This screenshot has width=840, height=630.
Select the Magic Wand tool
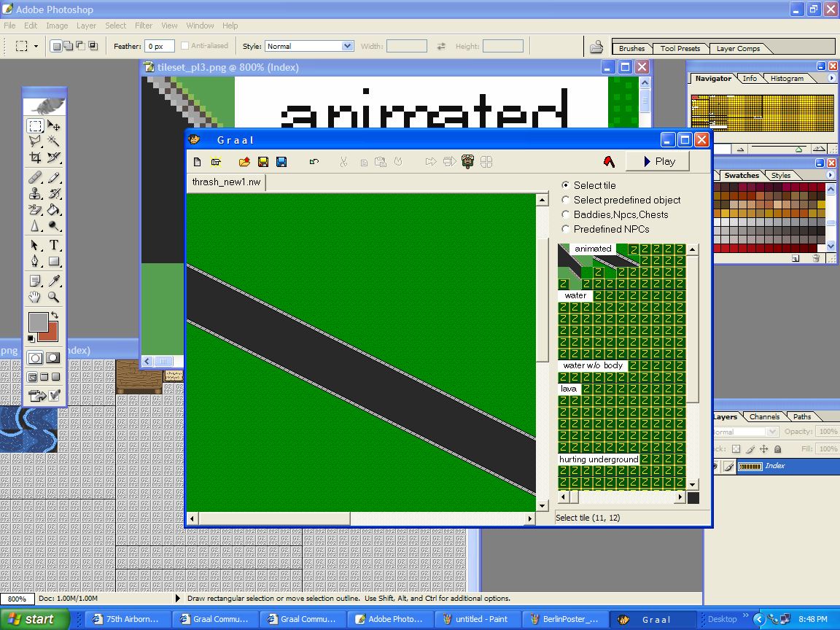[54, 141]
